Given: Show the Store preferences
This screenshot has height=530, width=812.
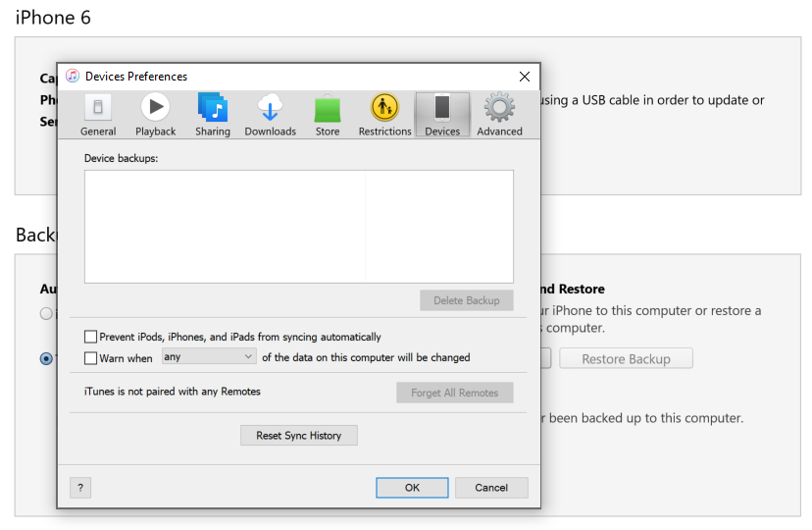Looking at the screenshot, I should point(328,115).
